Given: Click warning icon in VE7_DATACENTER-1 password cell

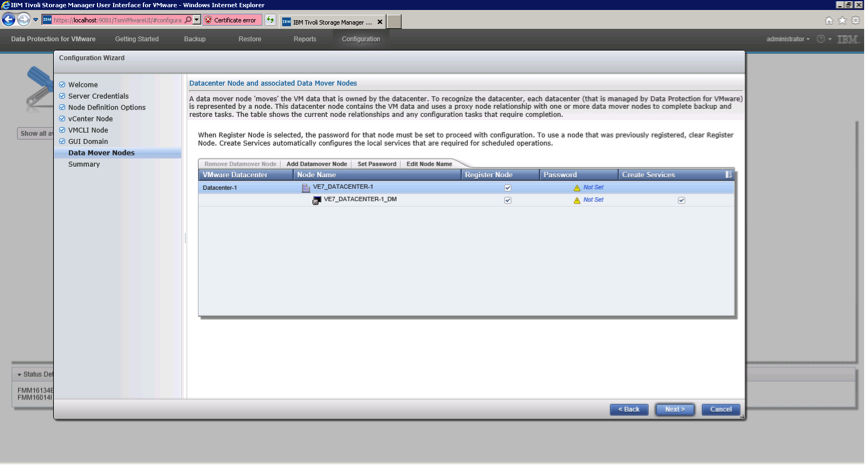Looking at the screenshot, I should coord(577,188).
